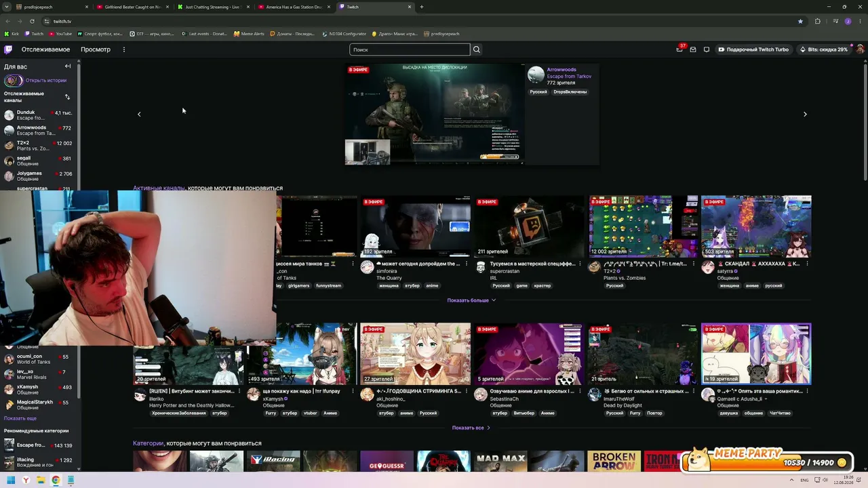The image size is (868, 488).
Task: Click Открыть истории link
Action: 46,81
